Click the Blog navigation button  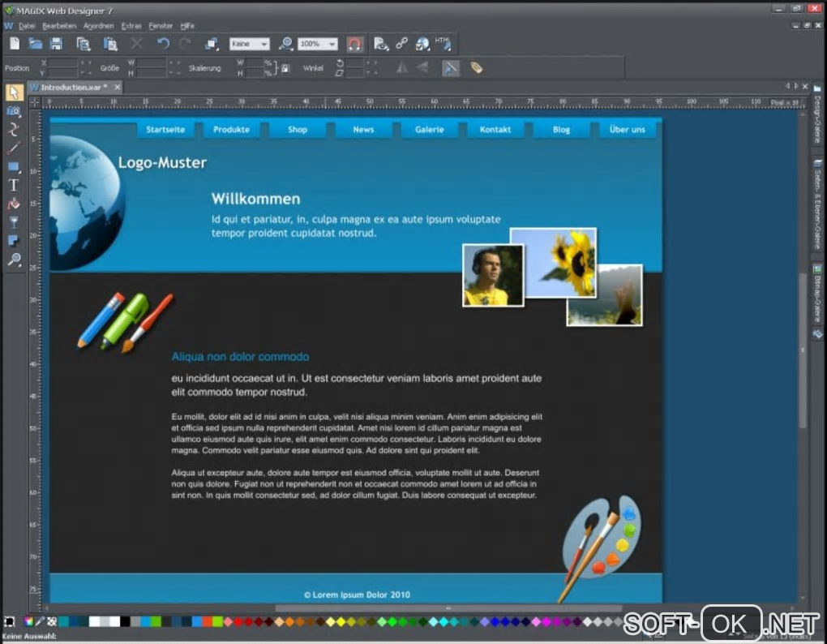pyautogui.click(x=561, y=129)
